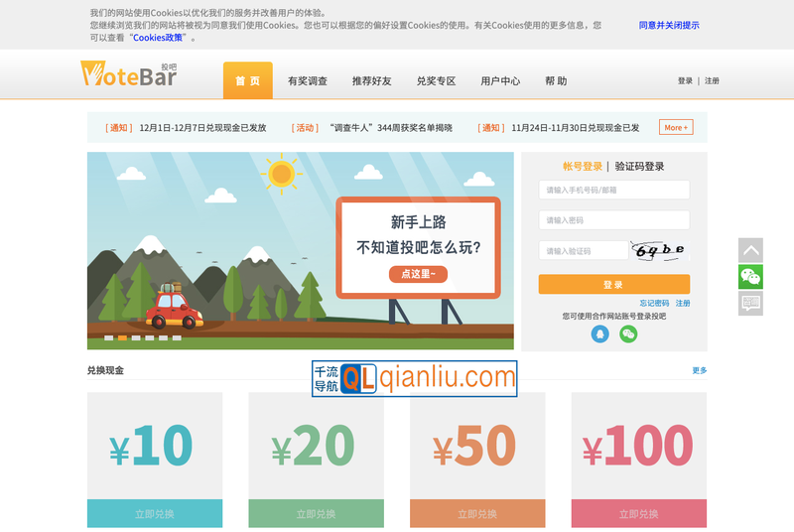The height and width of the screenshot is (532, 794).
Task: Click the top-right 登录 link
Action: pyautogui.click(x=685, y=81)
